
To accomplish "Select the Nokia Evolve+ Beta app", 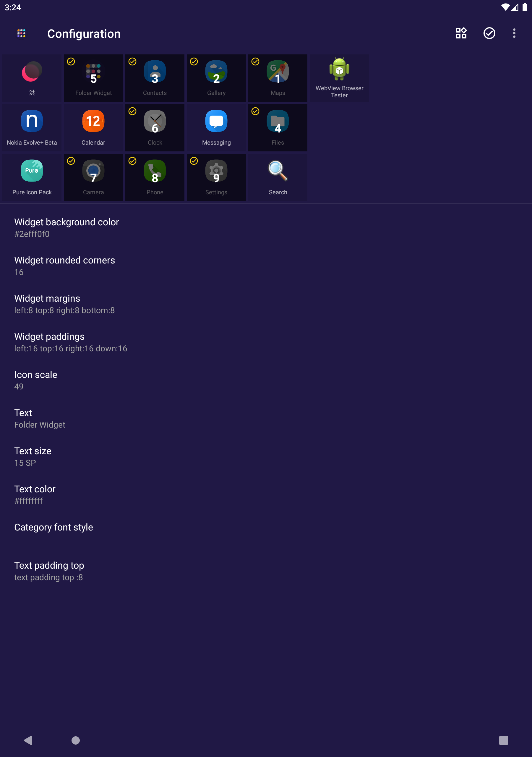I will click(32, 127).
